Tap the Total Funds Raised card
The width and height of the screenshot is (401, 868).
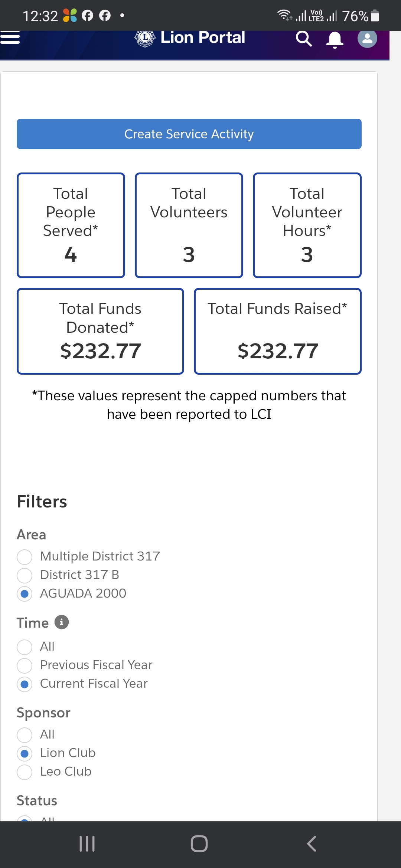[277, 331]
